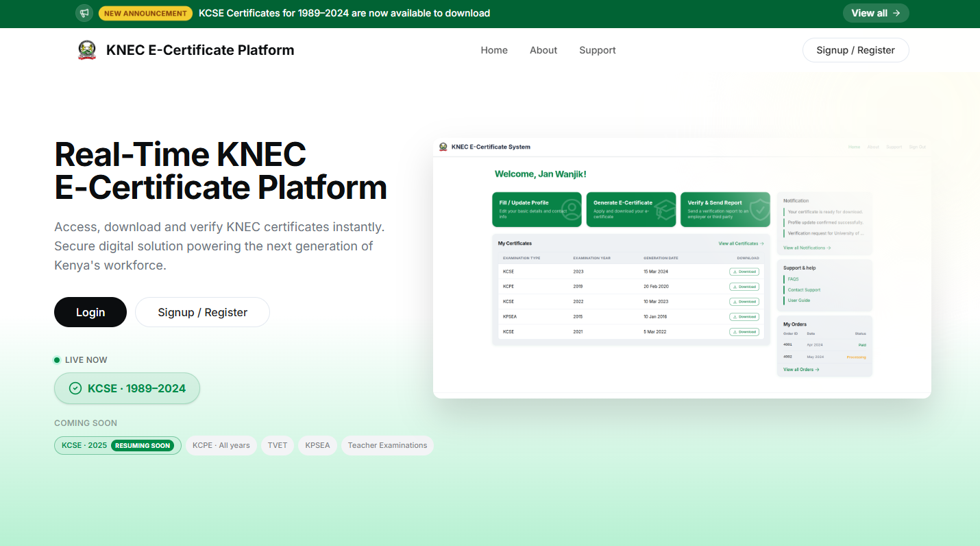Click the check-circle icon in KCSE 1989–2024 chip
Screen dimensions: 980x546
click(75, 388)
